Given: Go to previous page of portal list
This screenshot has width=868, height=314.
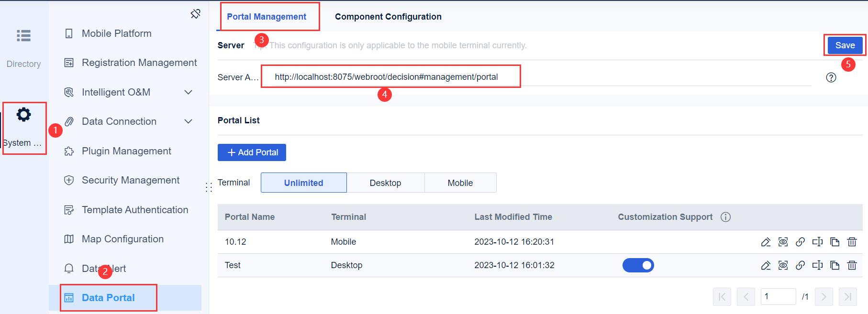Looking at the screenshot, I should 746,297.
